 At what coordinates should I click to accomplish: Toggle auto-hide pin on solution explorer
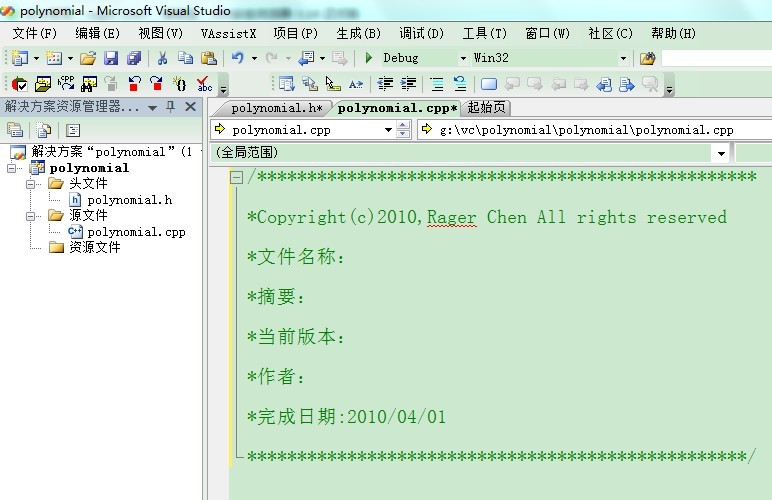170,107
